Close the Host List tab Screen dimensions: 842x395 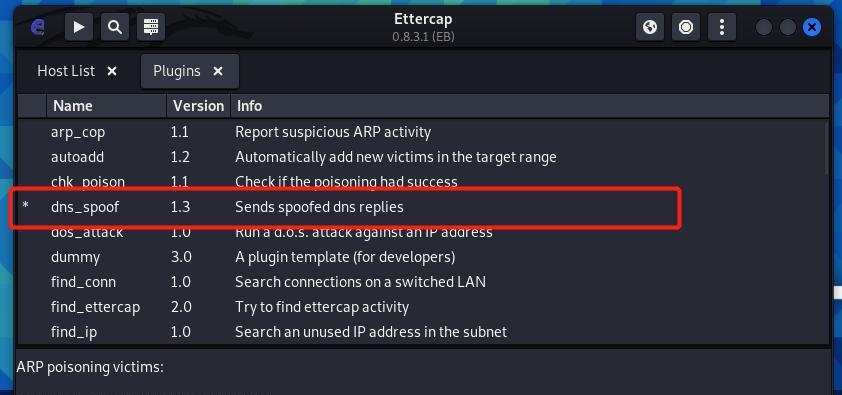(x=112, y=71)
